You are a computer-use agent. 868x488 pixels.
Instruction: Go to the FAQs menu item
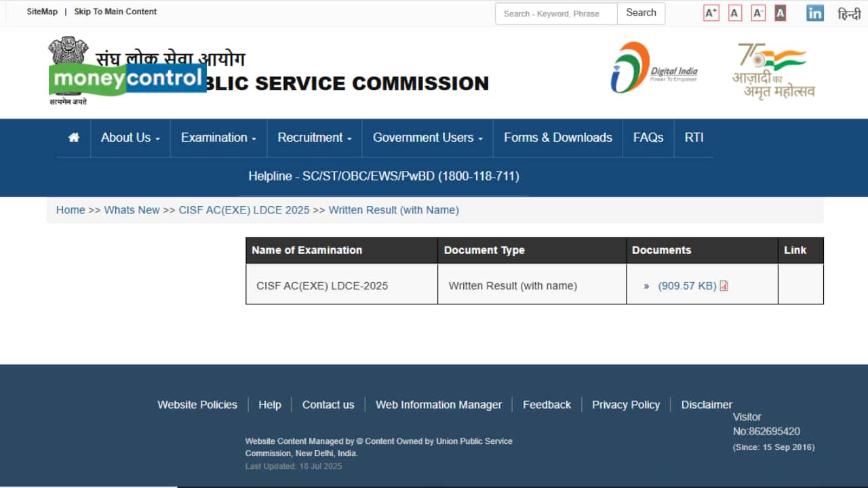pos(648,138)
